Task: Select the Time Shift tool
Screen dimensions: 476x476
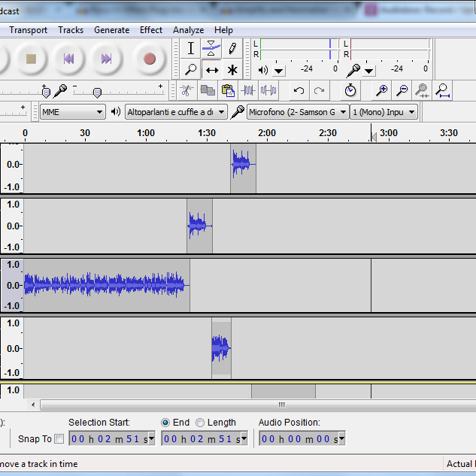Action: tap(211, 69)
